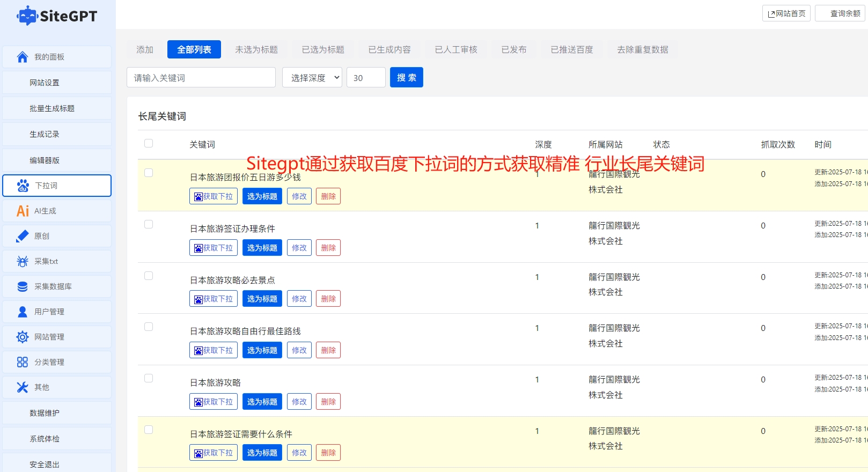Screen dimensions: 868x472
Task: Click 获取下拉 for 日本旅游攻略自由行最佳路线
Action: point(214,350)
